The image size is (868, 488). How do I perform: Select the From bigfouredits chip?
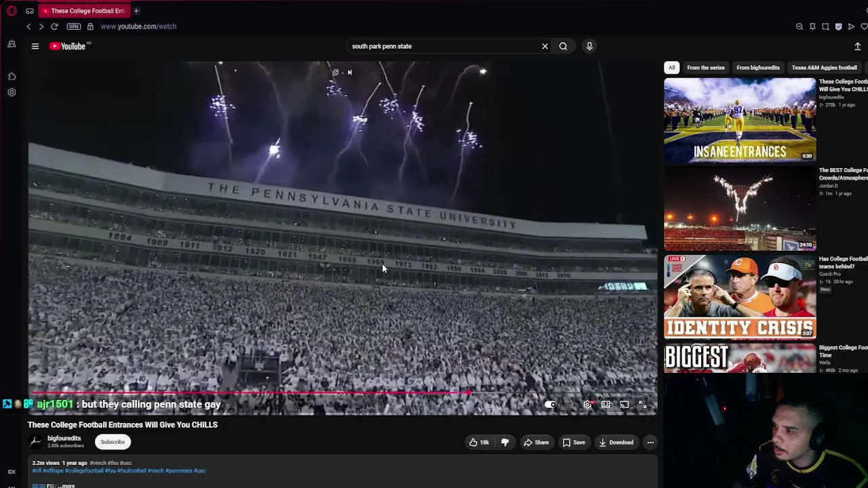(758, 68)
